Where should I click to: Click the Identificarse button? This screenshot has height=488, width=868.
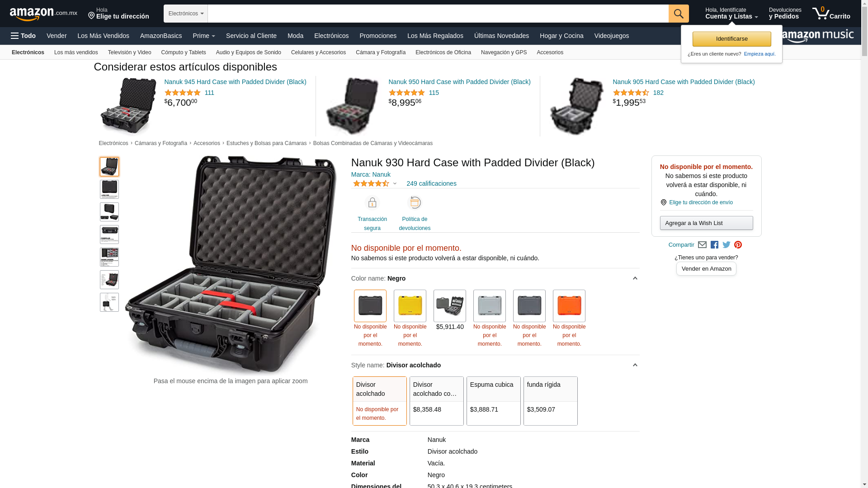731,39
